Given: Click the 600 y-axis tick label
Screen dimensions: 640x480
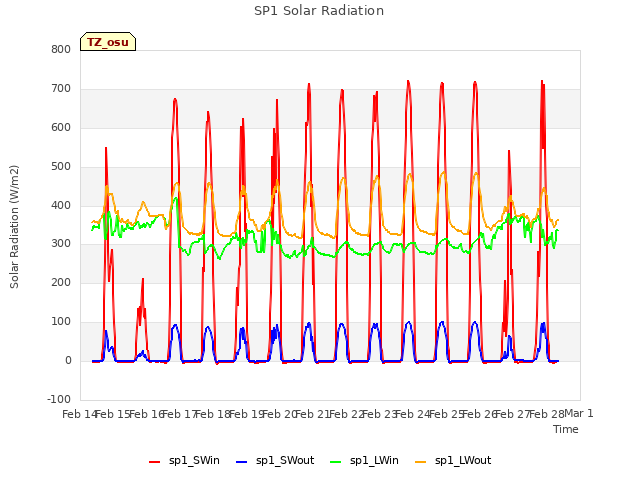Looking at the screenshot, I should [61, 127].
